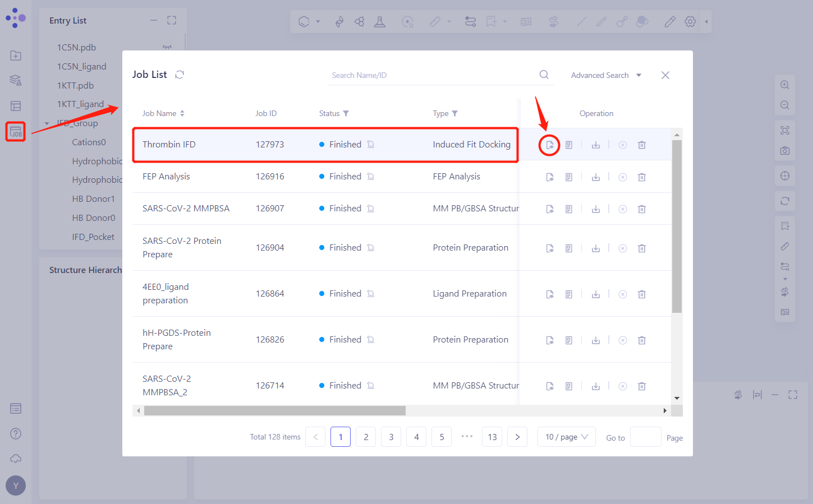This screenshot has height=504, width=813.
Task: Click the Search Name/ID input field
Action: coord(432,75)
